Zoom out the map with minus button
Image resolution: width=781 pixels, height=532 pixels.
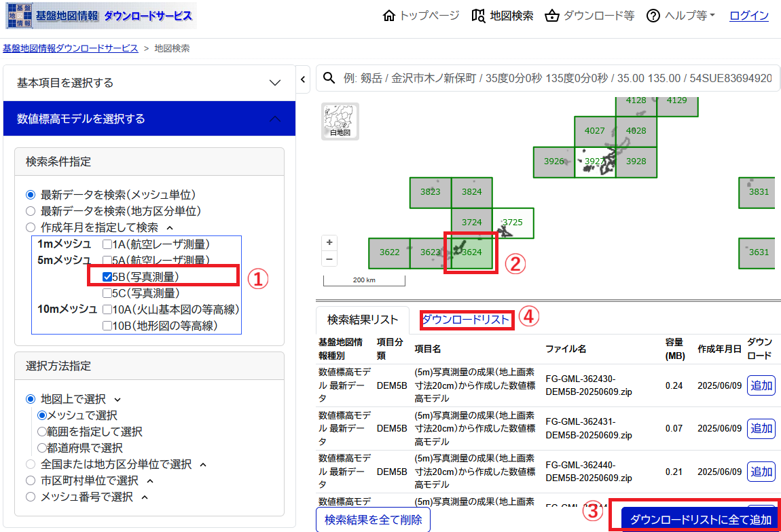click(x=329, y=259)
